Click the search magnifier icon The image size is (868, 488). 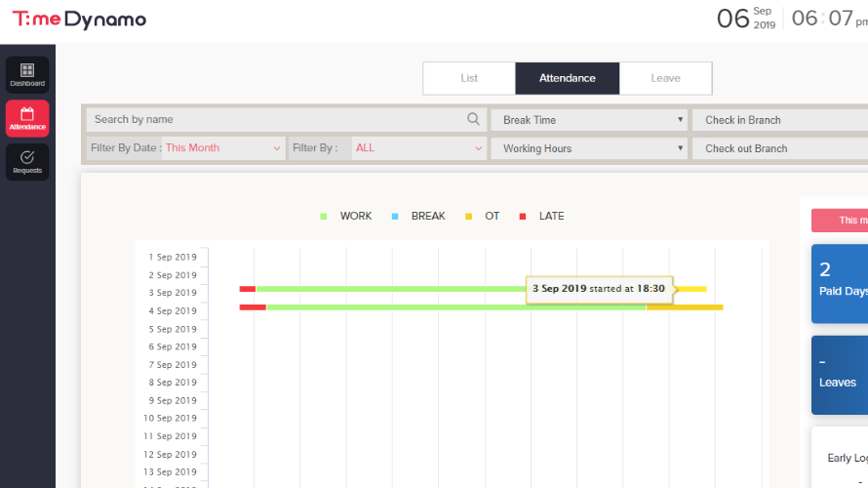click(x=473, y=119)
